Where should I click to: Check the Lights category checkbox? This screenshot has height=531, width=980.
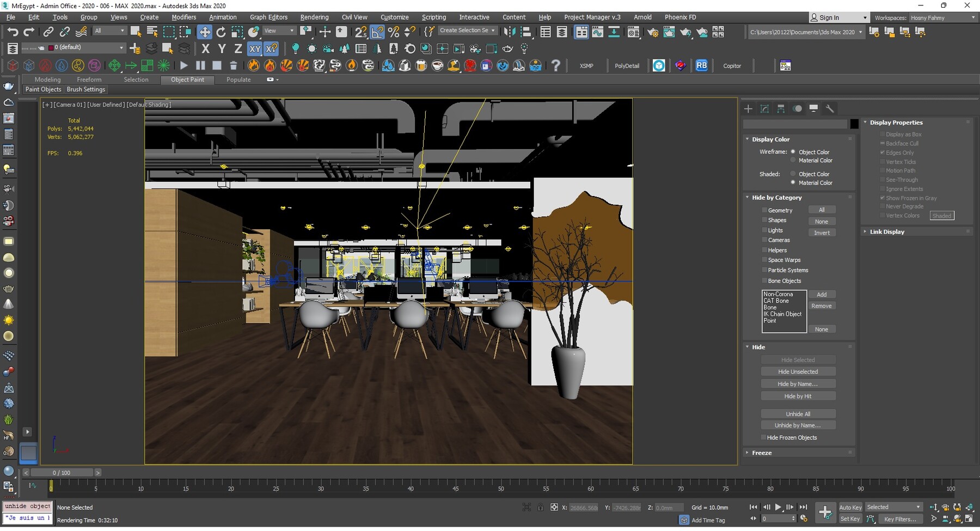coord(765,230)
